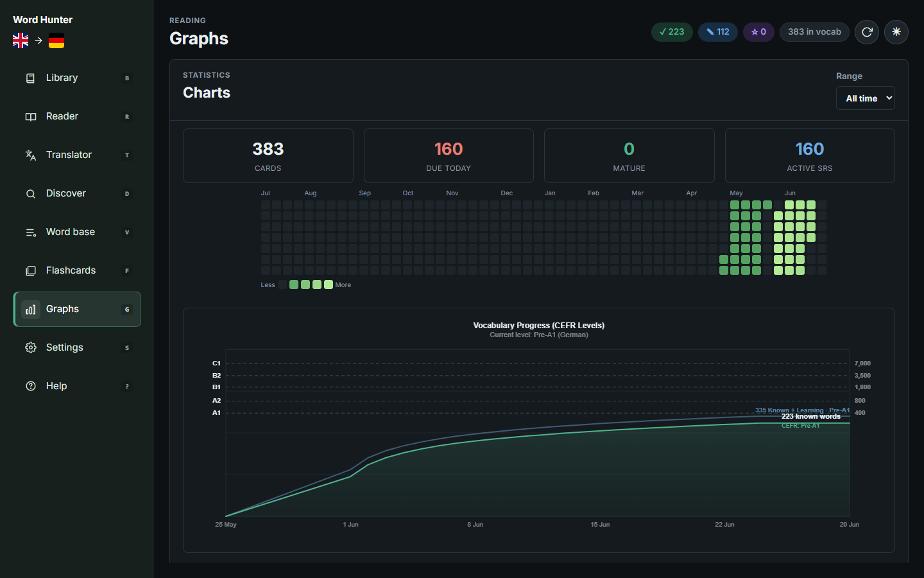This screenshot has height=578, width=924.
Task: Click the Graphs bar-chart icon
Action: pos(31,310)
